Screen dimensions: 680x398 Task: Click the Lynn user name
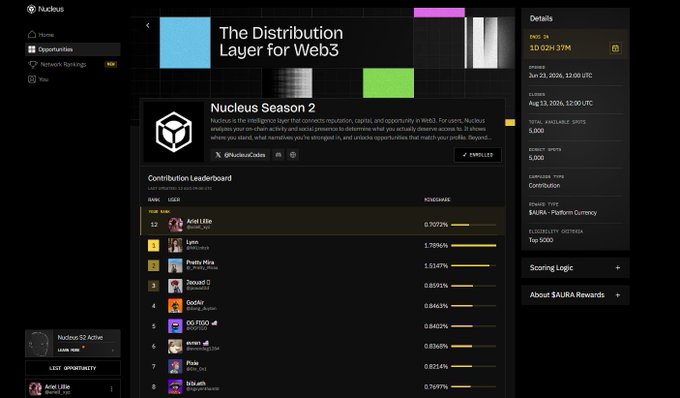coord(192,242)
